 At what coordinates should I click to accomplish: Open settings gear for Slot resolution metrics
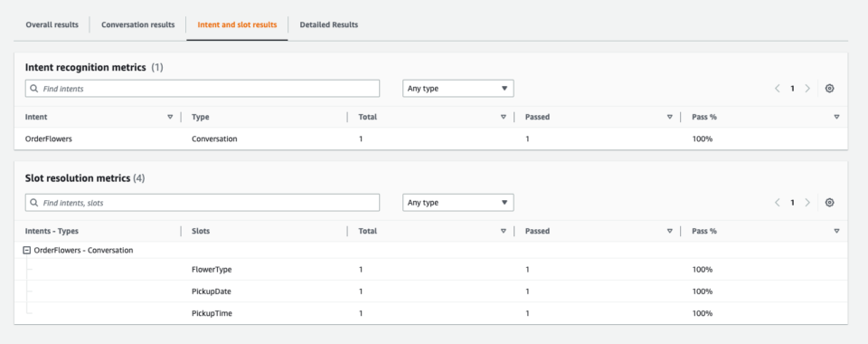click(x=829, y=203)
